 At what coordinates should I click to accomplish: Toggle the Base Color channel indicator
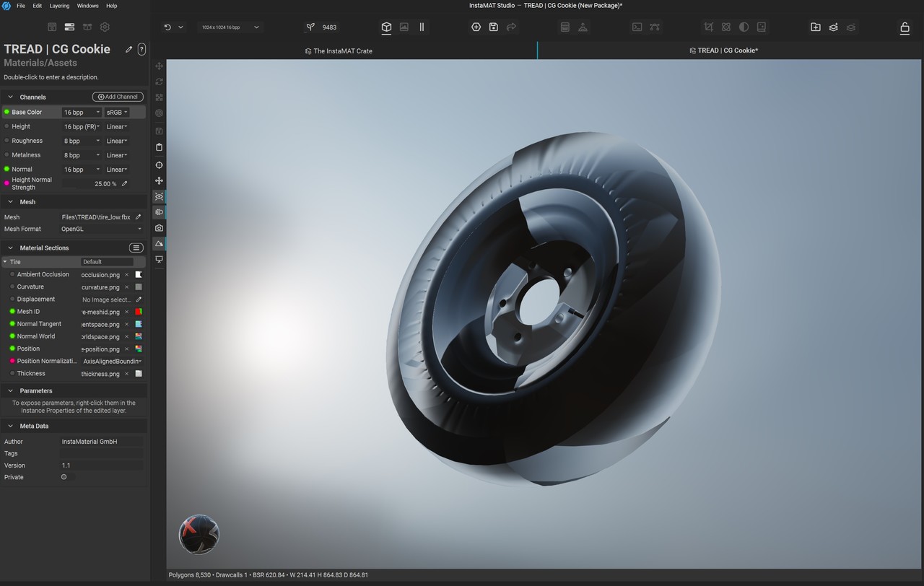pyautogui.click(x=6, y=112)
